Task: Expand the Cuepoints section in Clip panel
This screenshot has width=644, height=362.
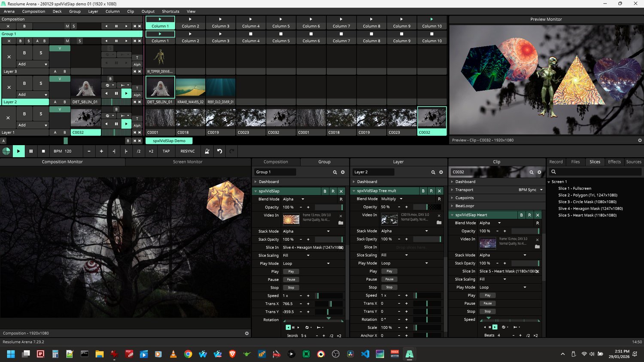Action: pos(465,198)
